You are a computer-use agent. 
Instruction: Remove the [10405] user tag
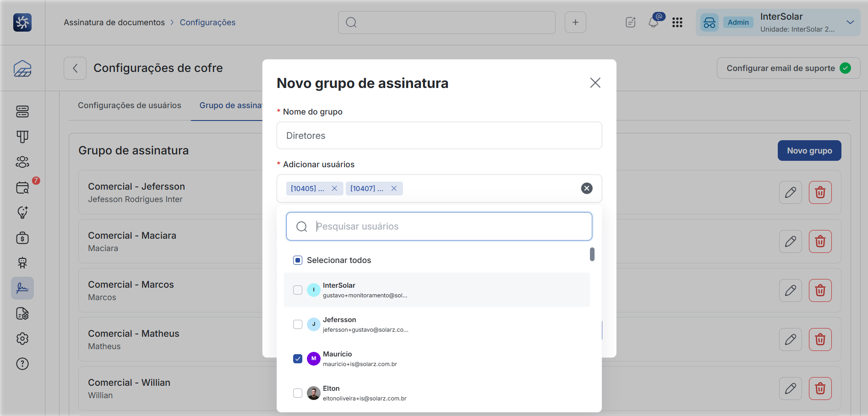point(334,188)
